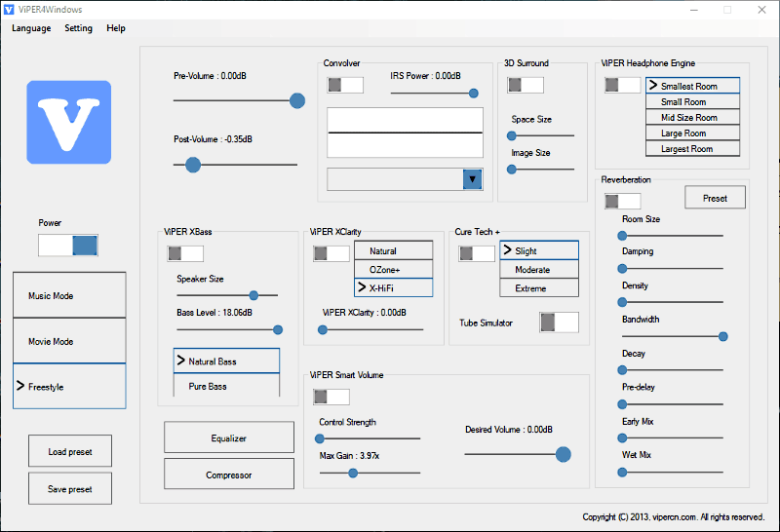
Task: Toggle the Cure Tech + switch
Action: 477,253
